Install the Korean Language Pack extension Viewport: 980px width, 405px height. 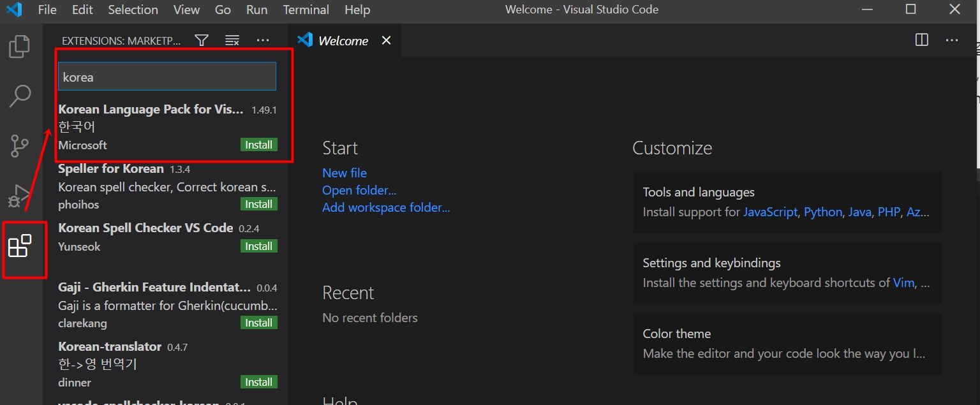pos(259,145)
